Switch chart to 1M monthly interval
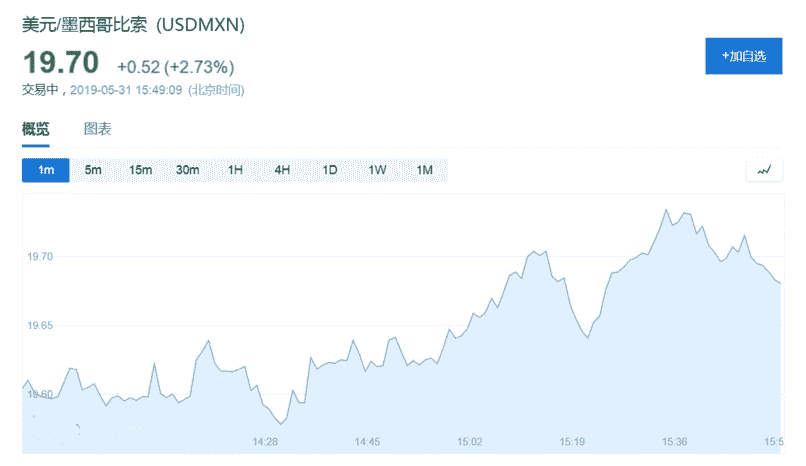 pos(424,170)
